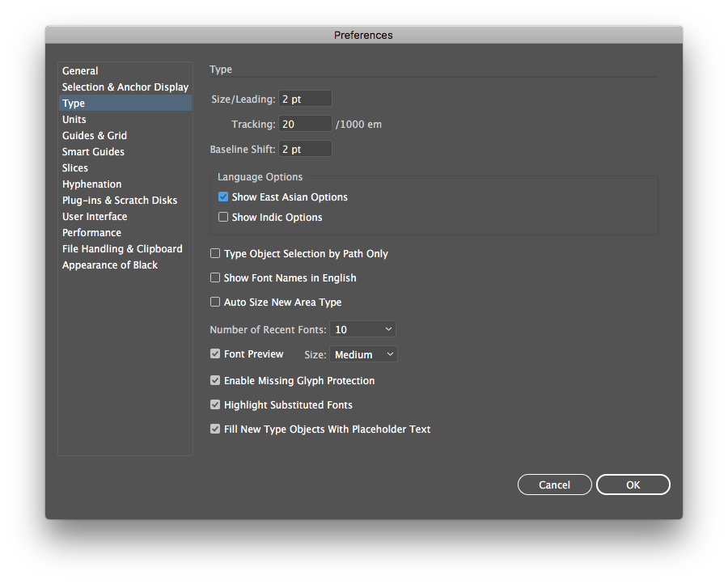Disable the Font Preview checkbox
The image size is (728, 584).
[x=215, y=354]
